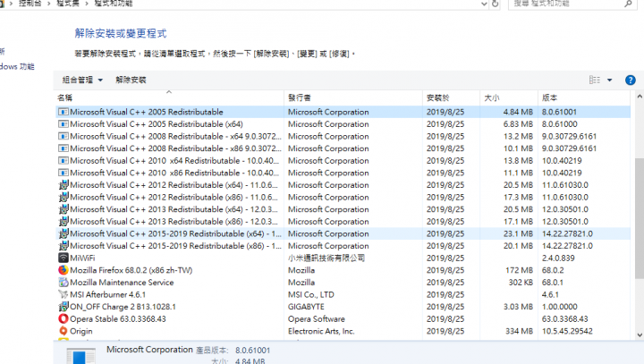This screenshot has width=644, height=364.
Task: Click the 程式和功能 breadcrumb
Action: click(x=114, y=4)
